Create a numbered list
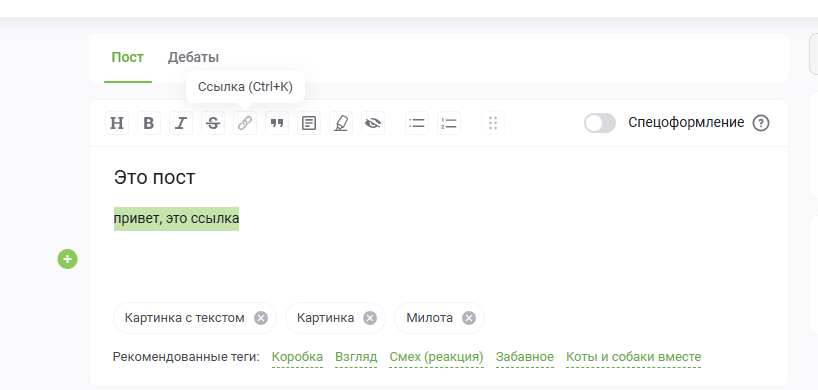This screenshot has width=818, height=390. (x=449, y=123)
